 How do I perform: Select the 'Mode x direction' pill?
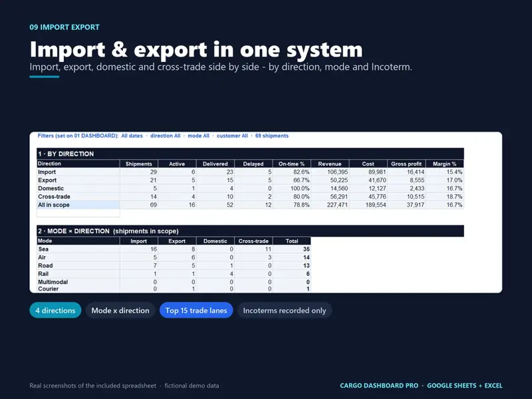point(120,310)
